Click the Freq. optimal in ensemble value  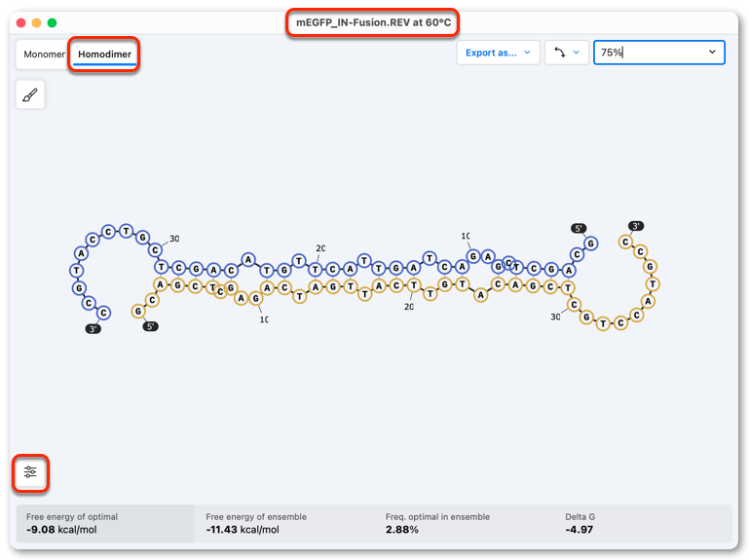click(x=402, y=530)
